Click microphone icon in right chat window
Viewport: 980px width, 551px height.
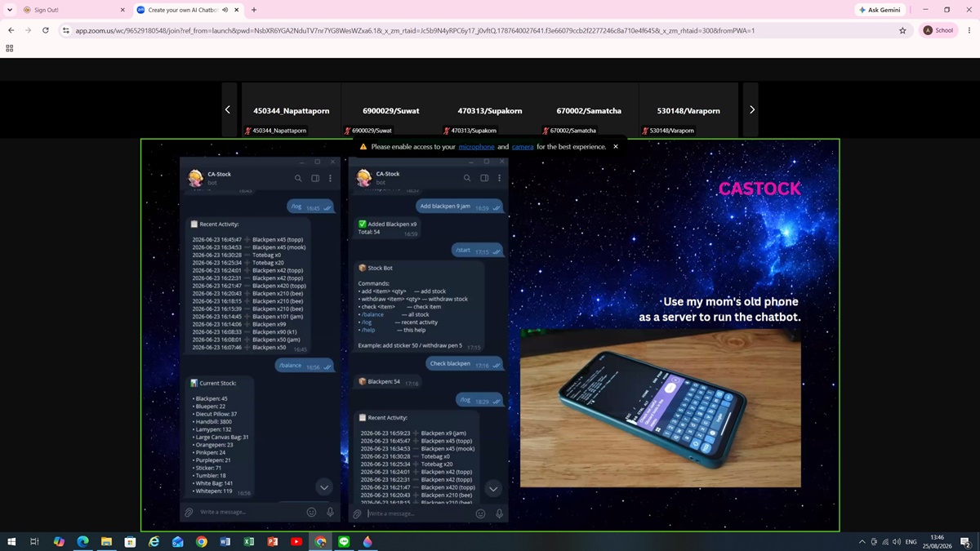pos(499,513)
